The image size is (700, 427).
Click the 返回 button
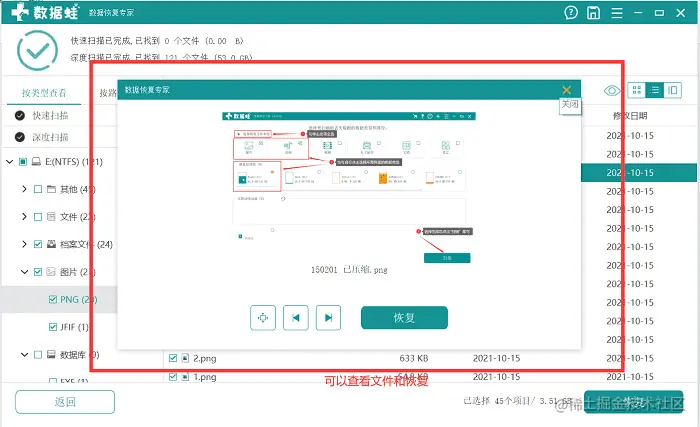[65, 402]
